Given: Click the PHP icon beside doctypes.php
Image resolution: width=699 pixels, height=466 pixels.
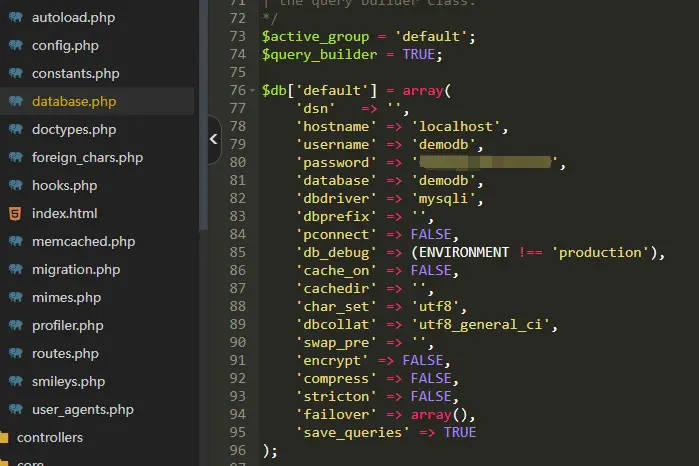Looking at the screenshot, I should coord(16,129).
